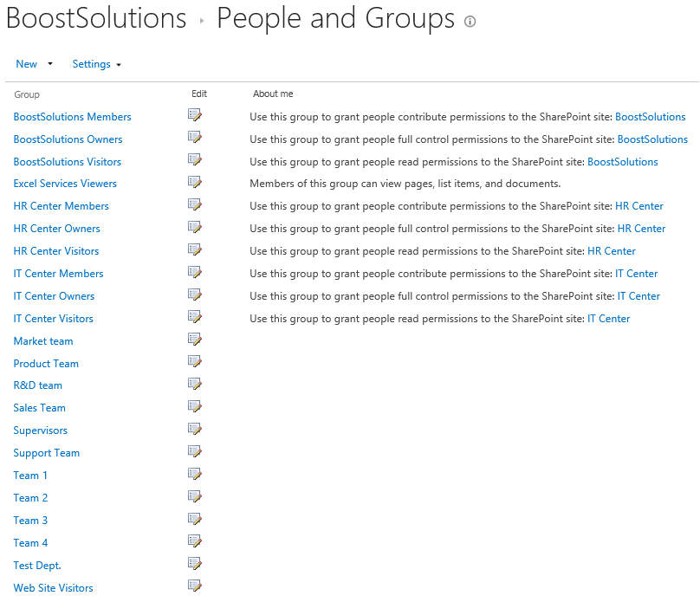The height and width of the screenshot is (602, 700).
Task: Open the BoostSolutions Owners group
Action: pos(68,139)
